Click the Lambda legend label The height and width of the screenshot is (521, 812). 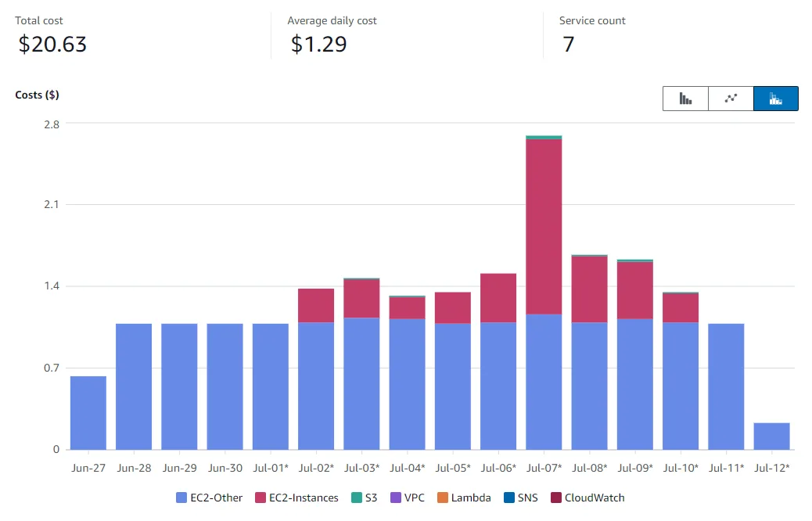click(471, 498)
